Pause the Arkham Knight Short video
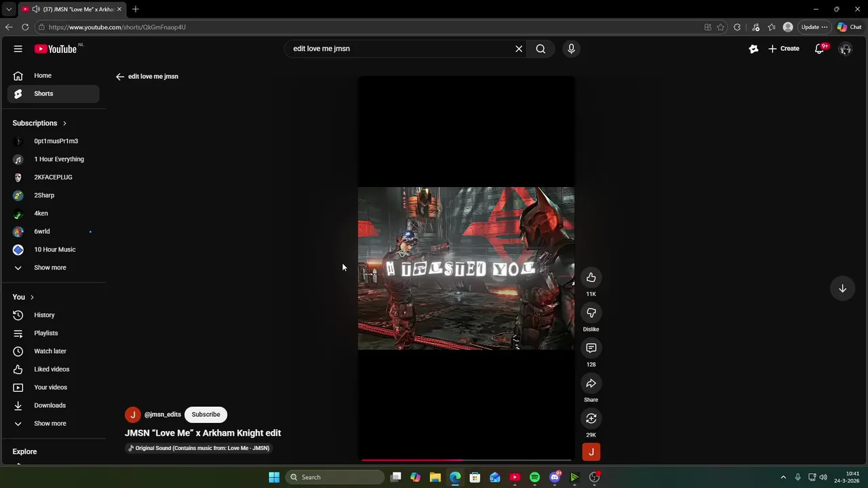868x488 pixels. point(466,268)
